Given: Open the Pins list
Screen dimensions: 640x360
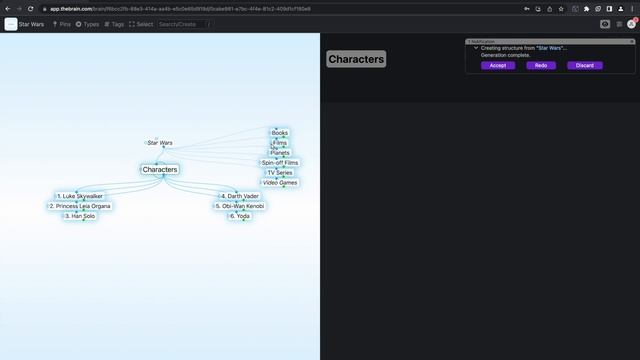Looking at the screenshot, I should (x=62, y=24).
